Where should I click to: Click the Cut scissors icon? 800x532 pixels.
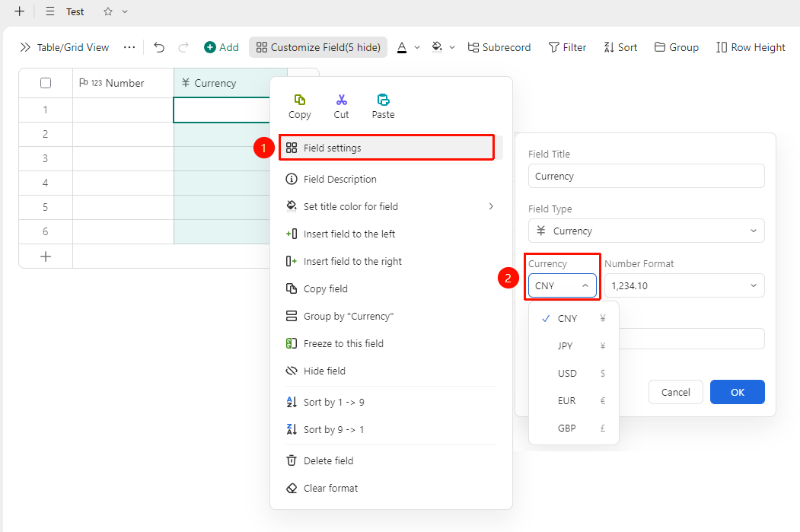point(341,100)
